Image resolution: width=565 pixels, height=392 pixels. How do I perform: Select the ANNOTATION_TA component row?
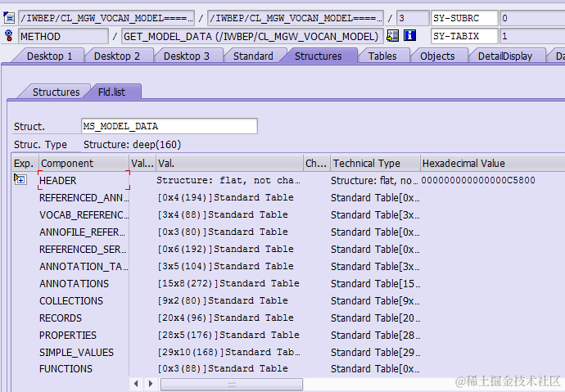84,266
